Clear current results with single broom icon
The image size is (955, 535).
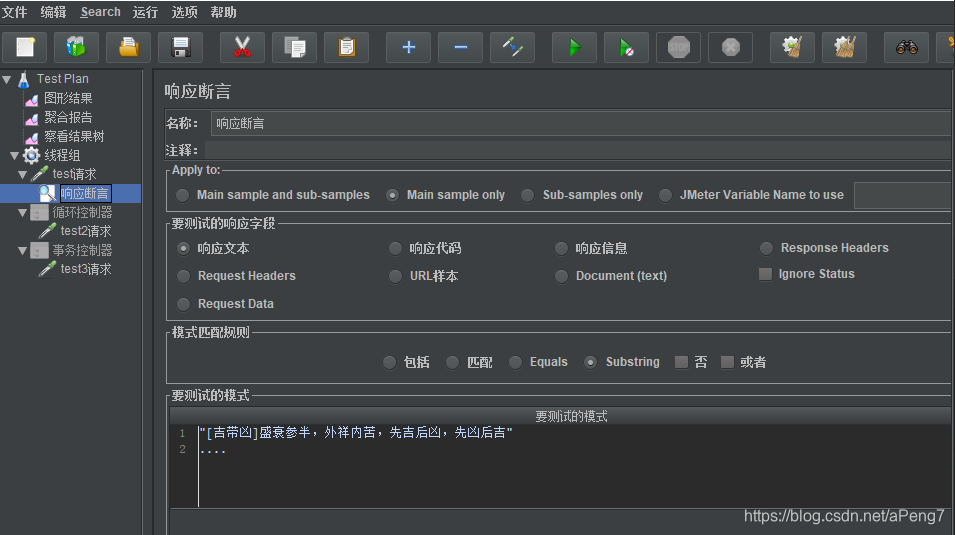tap(792, 47)
